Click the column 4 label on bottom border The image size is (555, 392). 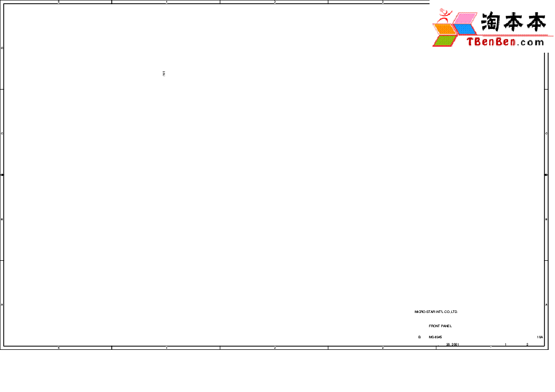click(x=167, y=348)
